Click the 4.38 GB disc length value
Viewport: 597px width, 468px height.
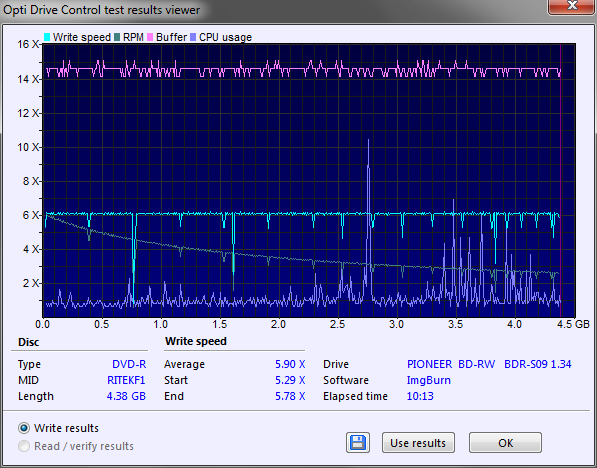click(x=126, y=396)
